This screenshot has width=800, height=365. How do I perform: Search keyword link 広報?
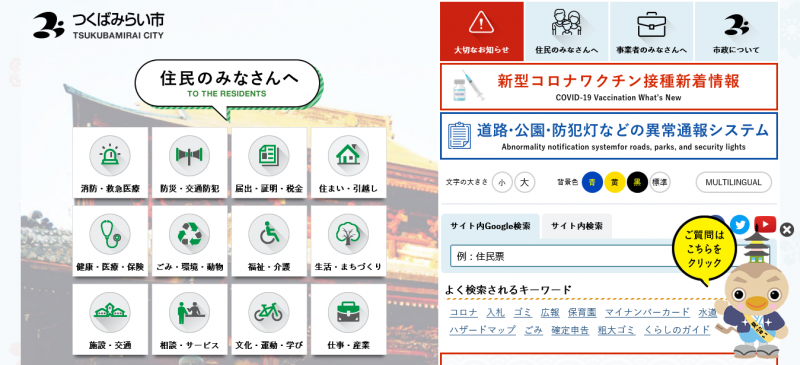(550, 312)
